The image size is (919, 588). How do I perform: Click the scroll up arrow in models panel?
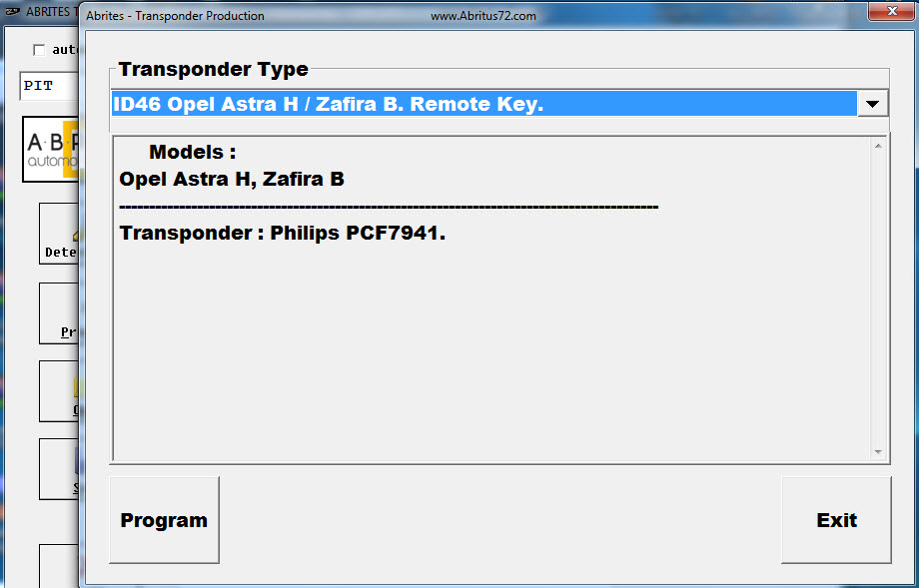pyautogui.click(x=878, y=146)
